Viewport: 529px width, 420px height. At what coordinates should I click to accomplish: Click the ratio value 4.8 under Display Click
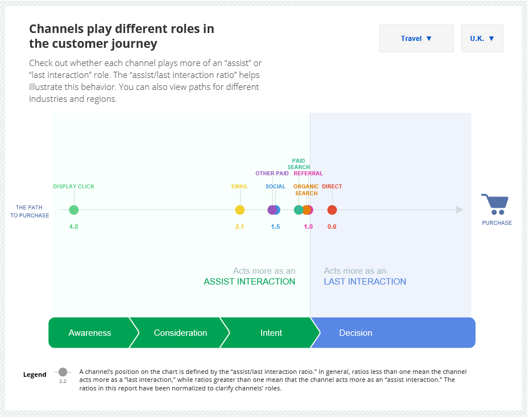(x=73, y=226)
